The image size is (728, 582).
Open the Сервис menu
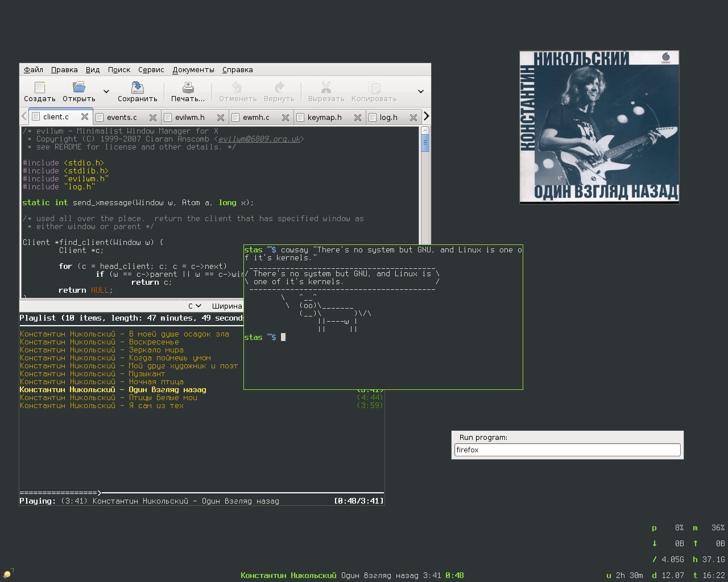[151, 70]
